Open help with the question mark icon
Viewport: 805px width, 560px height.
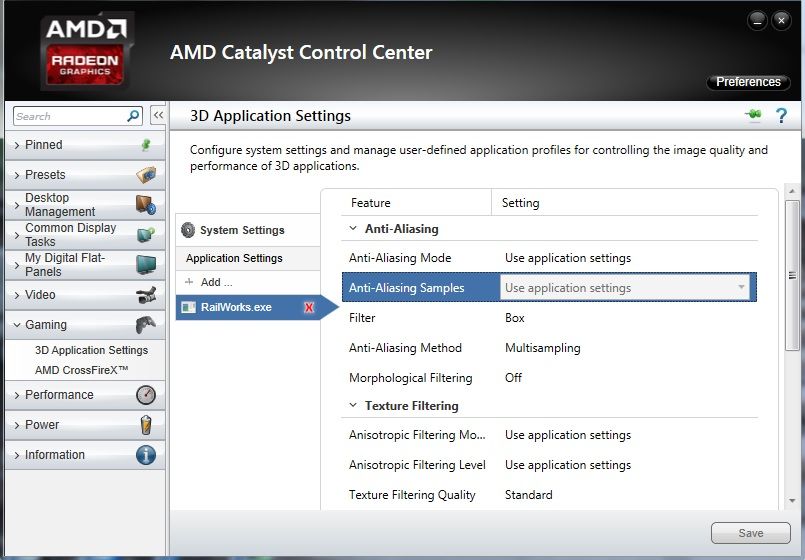point(781,115)
